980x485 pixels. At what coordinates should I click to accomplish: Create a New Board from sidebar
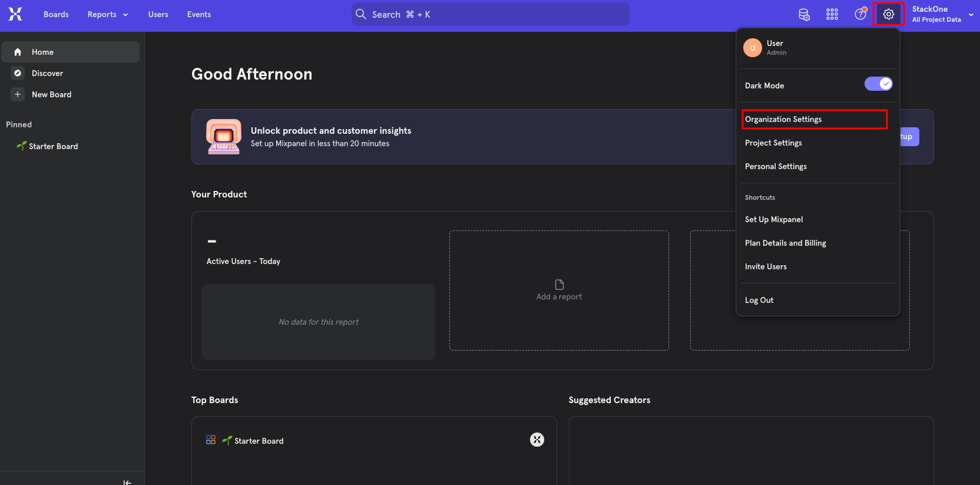click(x=71, y=94)
